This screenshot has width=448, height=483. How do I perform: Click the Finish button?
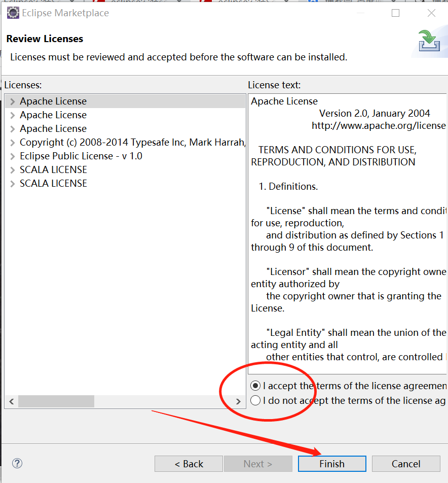point(332,464)
